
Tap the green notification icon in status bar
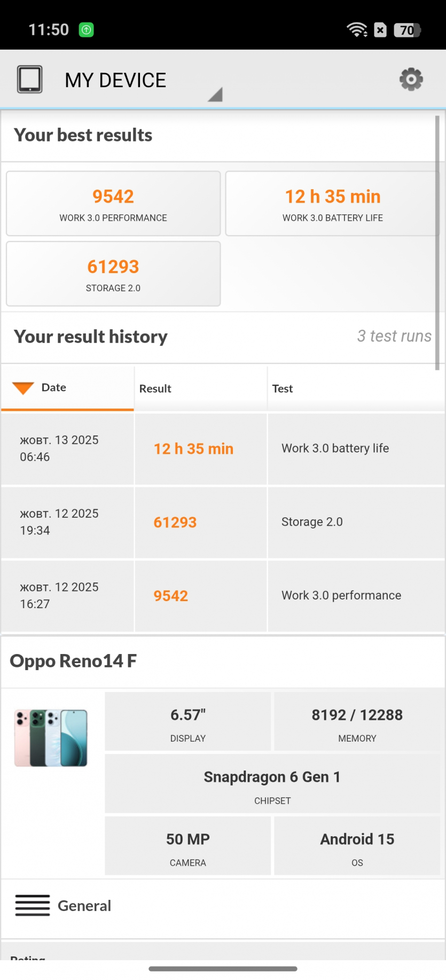[86, 30]
